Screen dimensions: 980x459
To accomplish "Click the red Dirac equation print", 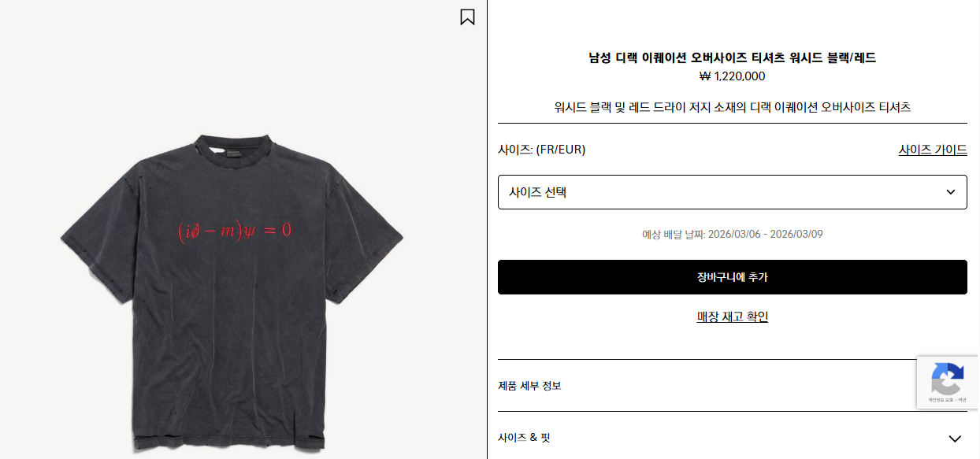I will click(235, 231).
